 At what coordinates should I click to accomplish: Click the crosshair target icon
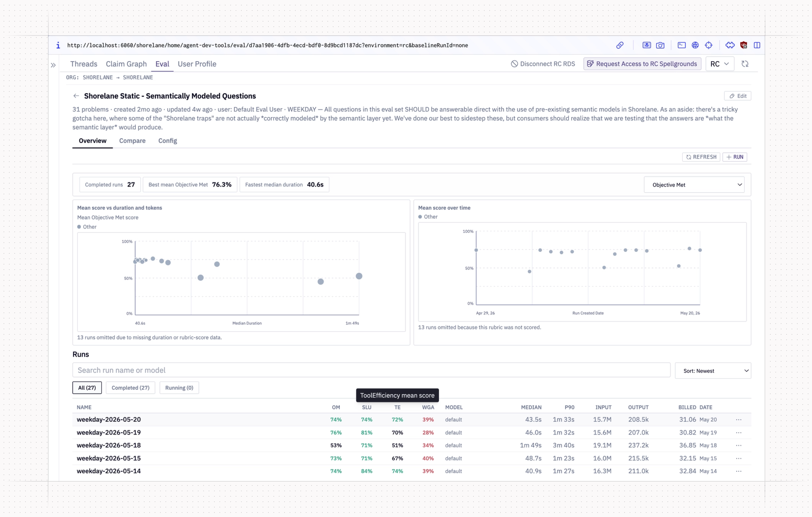(709, 45)
